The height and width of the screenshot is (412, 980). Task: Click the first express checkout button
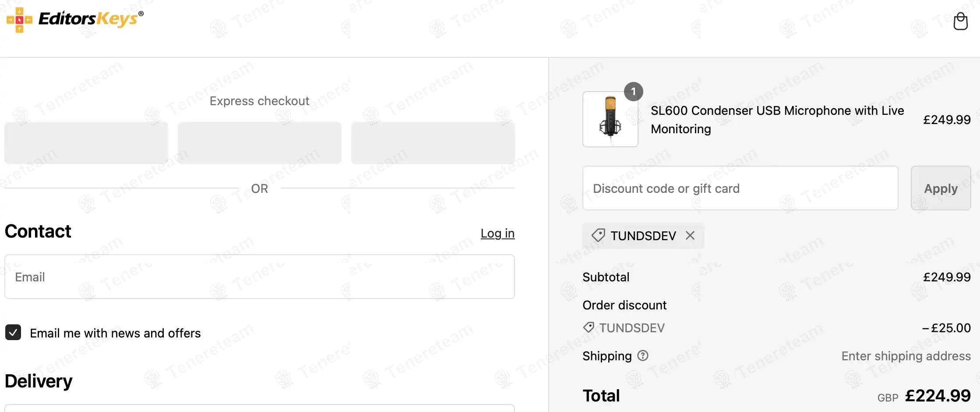[86, 143]
